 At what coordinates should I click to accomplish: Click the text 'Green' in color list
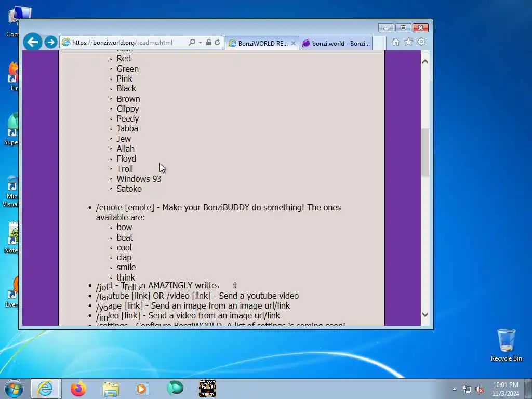pyautogui.click(x=128, y=69)
